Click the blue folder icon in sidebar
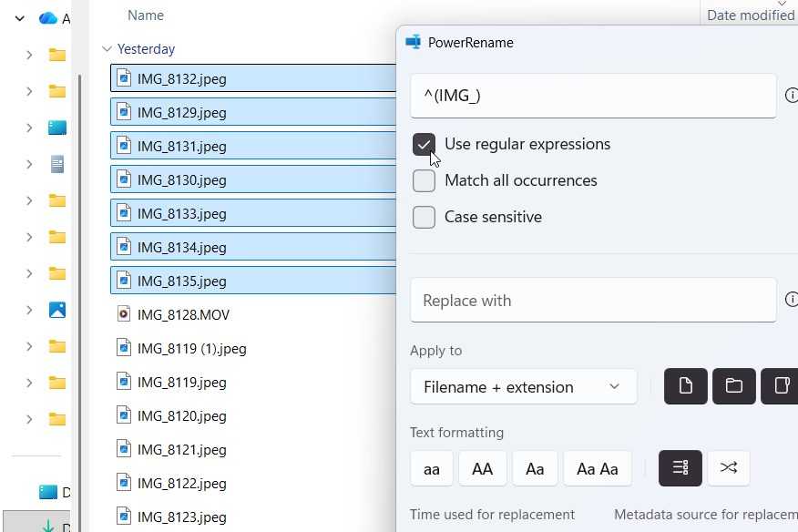The height and width of the screenshot is (532, 798). [x=57, y=128]
